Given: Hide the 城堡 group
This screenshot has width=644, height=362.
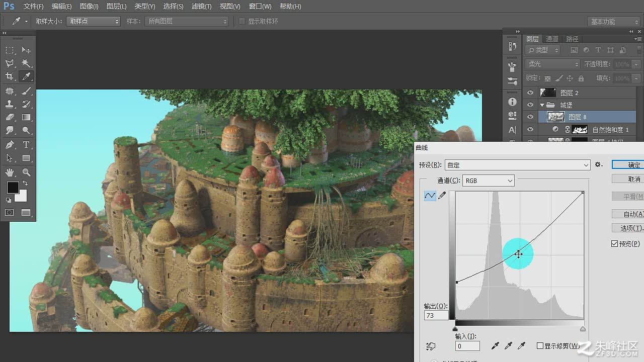Looking at the screenshot, I should [x=530, y=105].
